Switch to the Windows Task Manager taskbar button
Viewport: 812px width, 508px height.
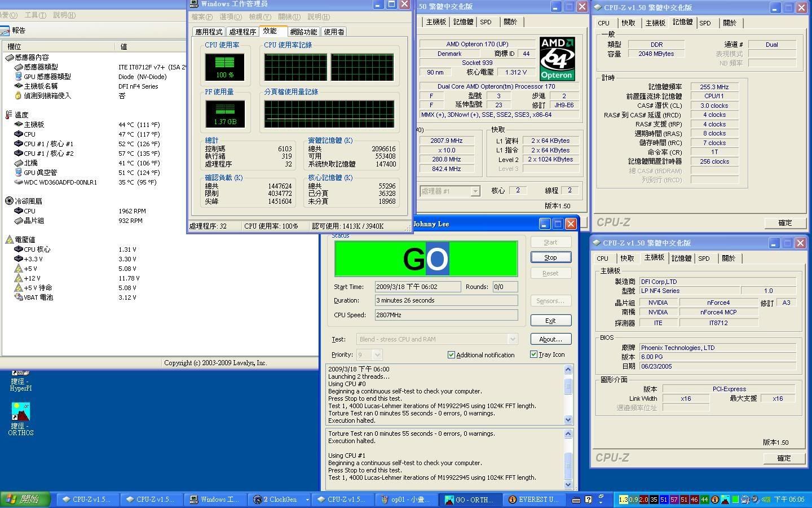coord(217,500)
